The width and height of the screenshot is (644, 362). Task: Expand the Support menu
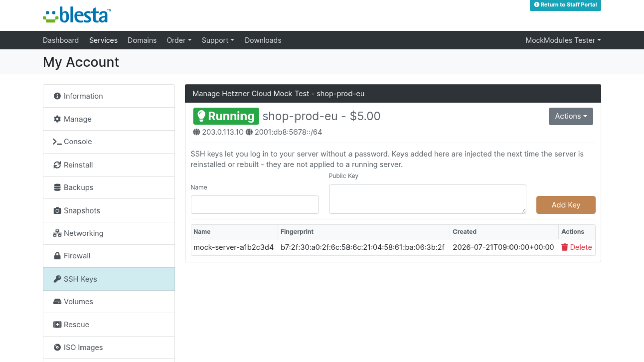point(218,40)
